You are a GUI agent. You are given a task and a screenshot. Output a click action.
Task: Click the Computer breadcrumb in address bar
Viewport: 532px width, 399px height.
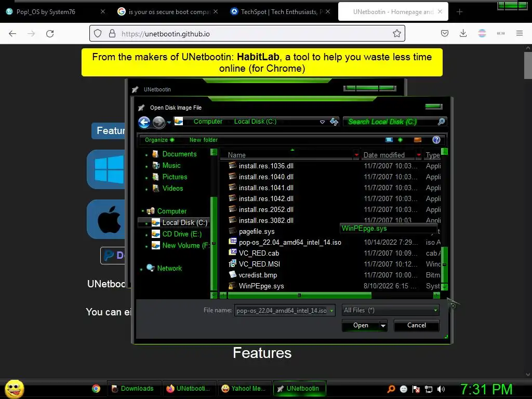[x=208, y=122]
